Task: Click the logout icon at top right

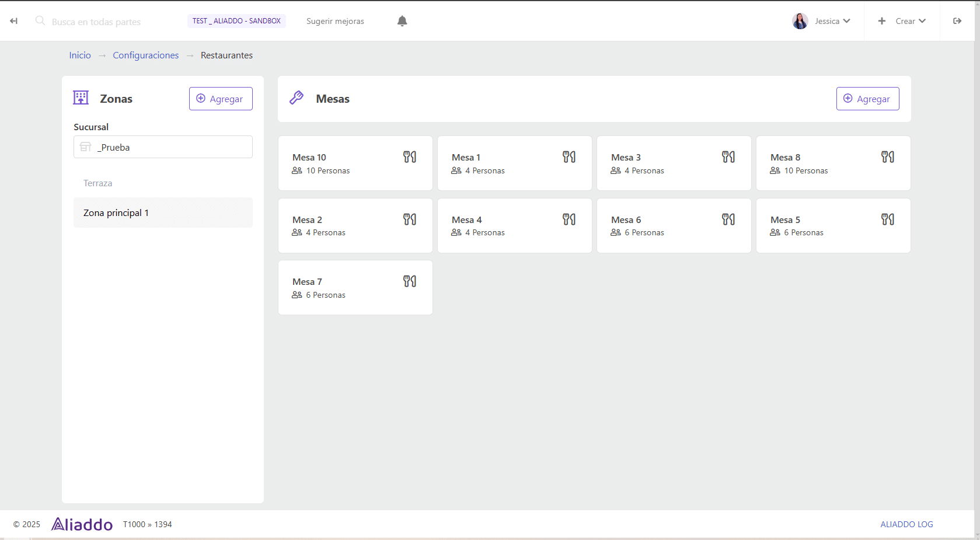Action: pyautogui.click(x=957, y=21)
